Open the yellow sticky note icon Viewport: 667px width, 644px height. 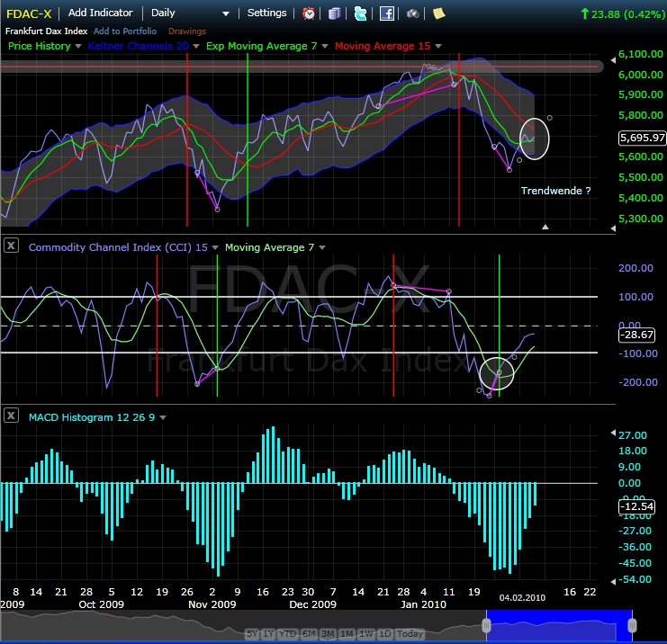(x=438, y=13)
